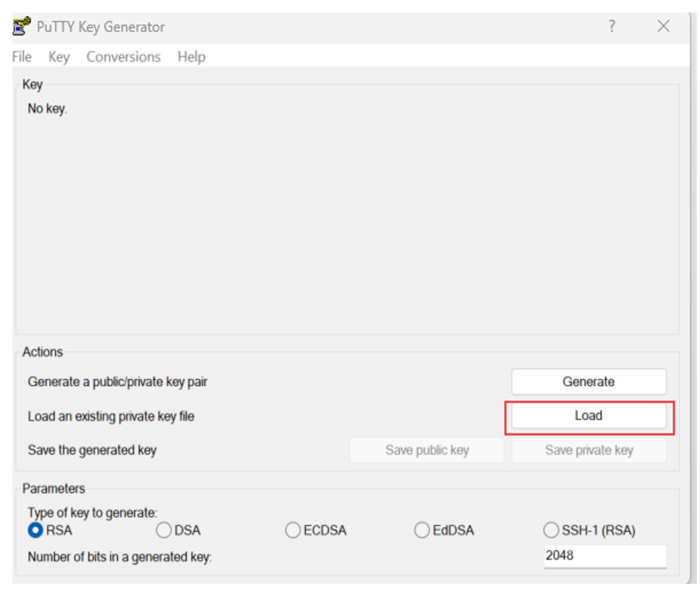Click the question mark help button

pos(611,27)
